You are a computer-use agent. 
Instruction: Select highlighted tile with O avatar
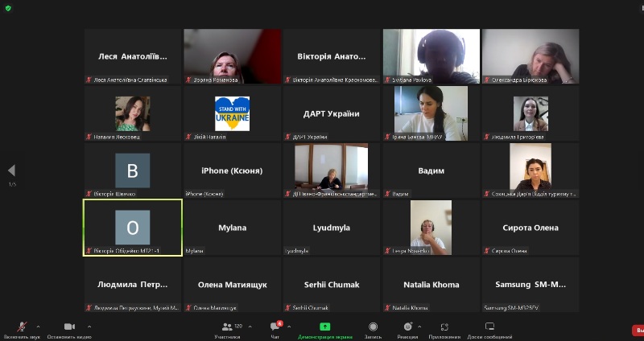click(133, 228)
